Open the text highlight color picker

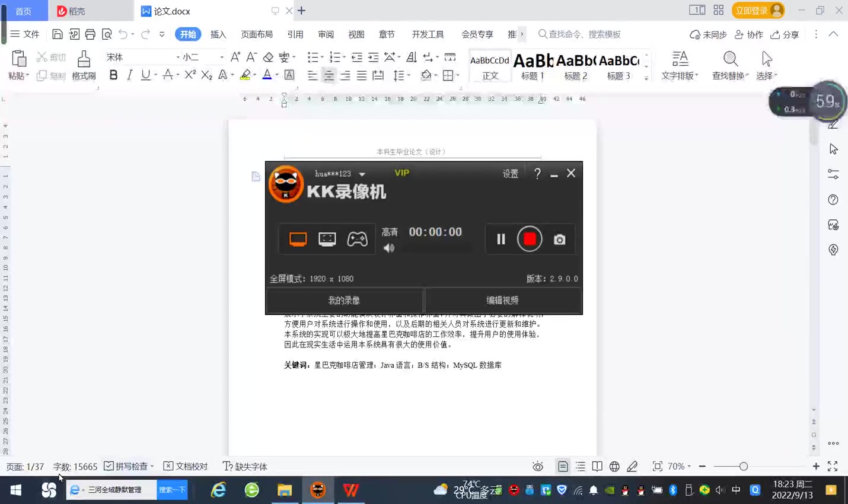246,75
